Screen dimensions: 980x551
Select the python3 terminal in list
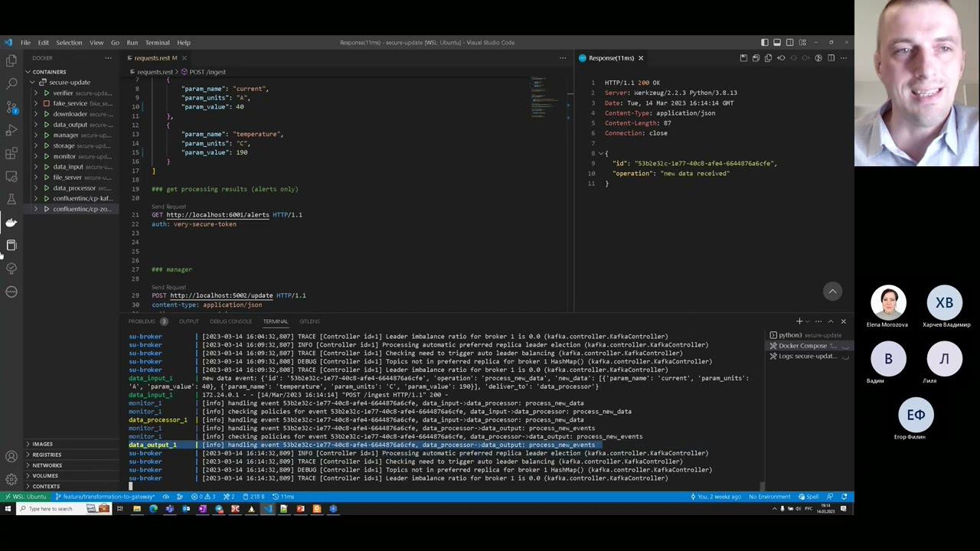pyautogui.click(x=808, y=335)
